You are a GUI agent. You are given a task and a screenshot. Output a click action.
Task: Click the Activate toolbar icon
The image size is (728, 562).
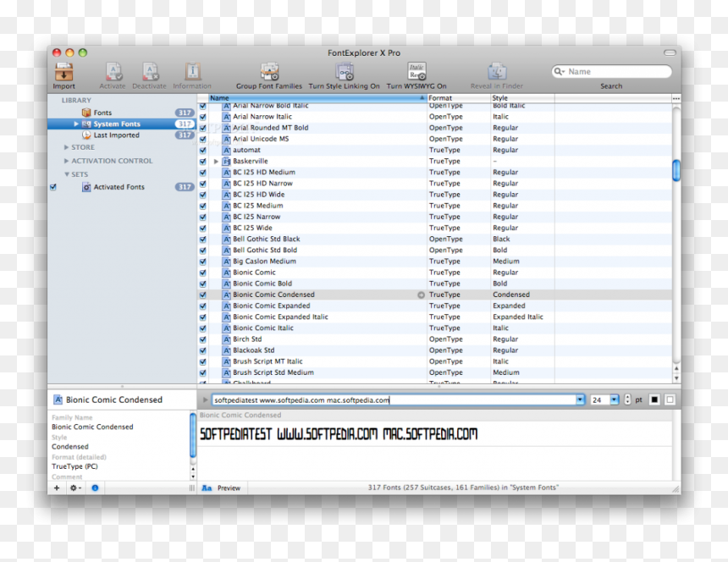(113, 72)
